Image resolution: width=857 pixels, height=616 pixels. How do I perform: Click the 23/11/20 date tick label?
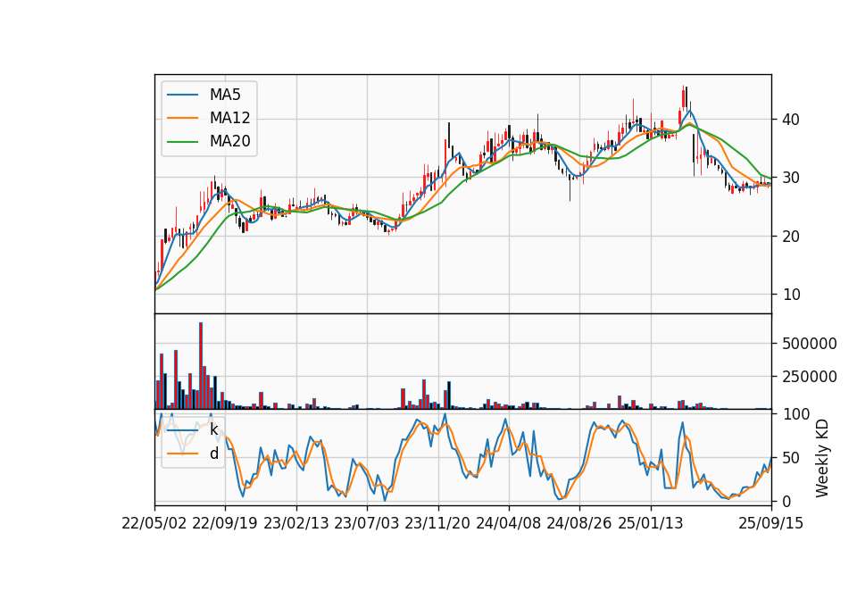[x=437, y=523]
